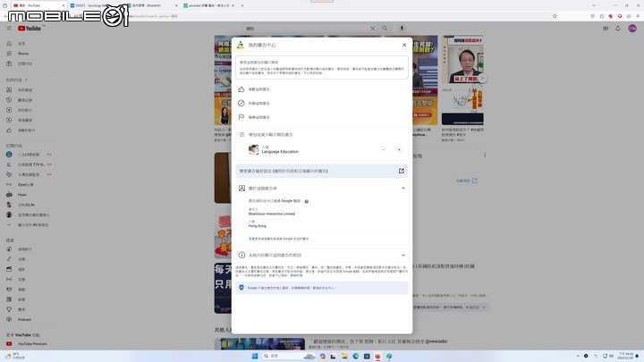
Task: Open liked videos thumbs-up icon in sidebar
Action: (9, 130)
